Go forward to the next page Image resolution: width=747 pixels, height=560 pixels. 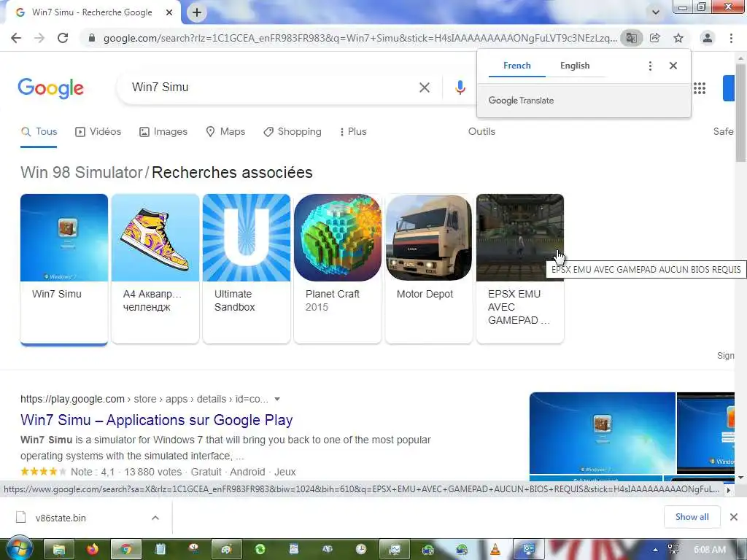pos(39,38)
